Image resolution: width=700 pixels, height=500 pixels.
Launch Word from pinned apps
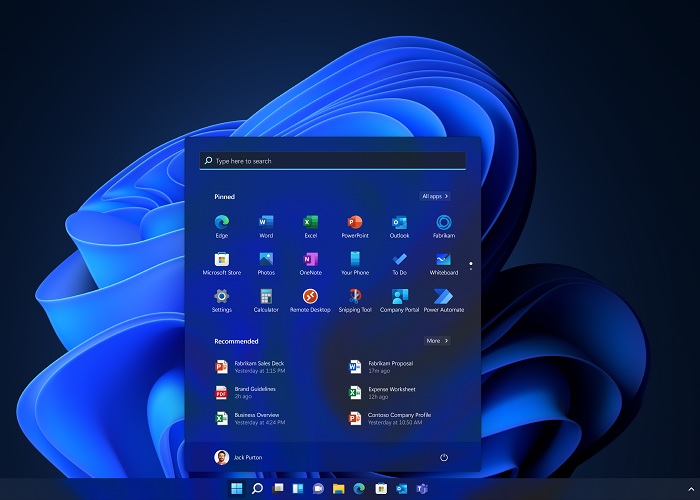pyautogui.click(x=266, y=227)
